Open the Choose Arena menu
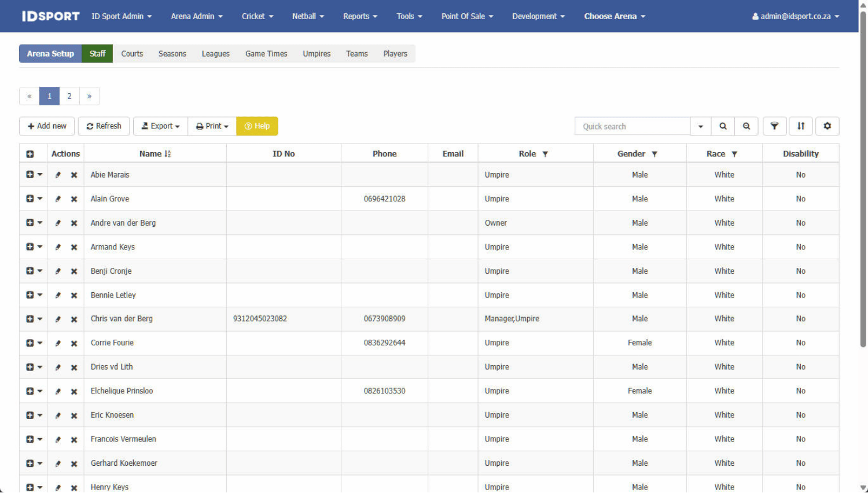This screenshot has height=493, width=868. 614,16
